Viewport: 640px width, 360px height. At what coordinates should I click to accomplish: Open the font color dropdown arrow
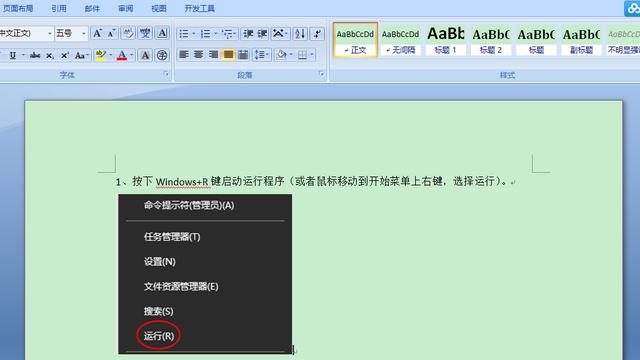tap(131, 55)
